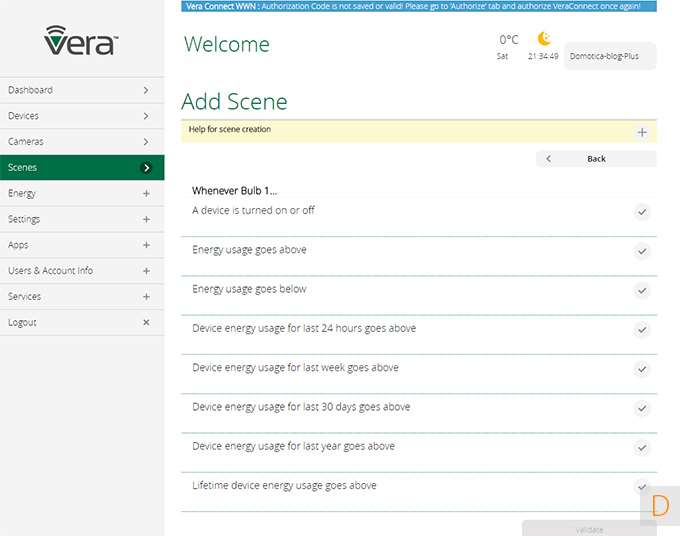This screenshot has width=690, height=536.
Task: Open the Devices menu item
Action: pyautogui.click(x=80, y=116)
